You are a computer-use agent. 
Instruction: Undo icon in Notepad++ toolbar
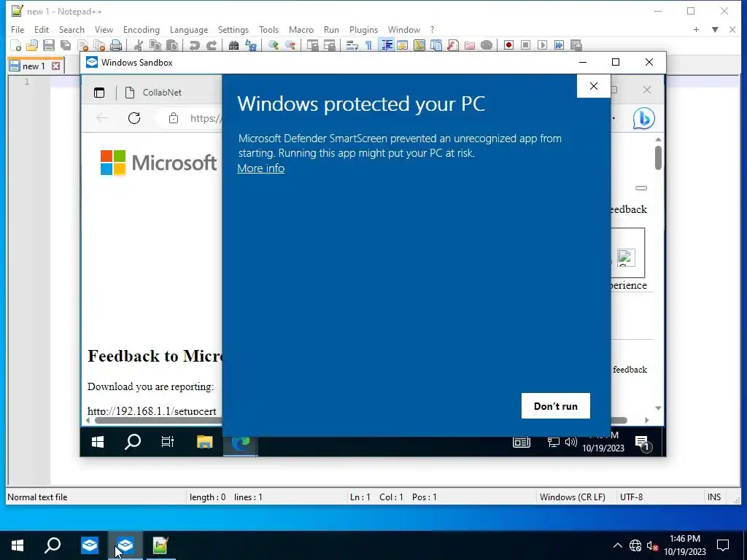click(194, 45)
